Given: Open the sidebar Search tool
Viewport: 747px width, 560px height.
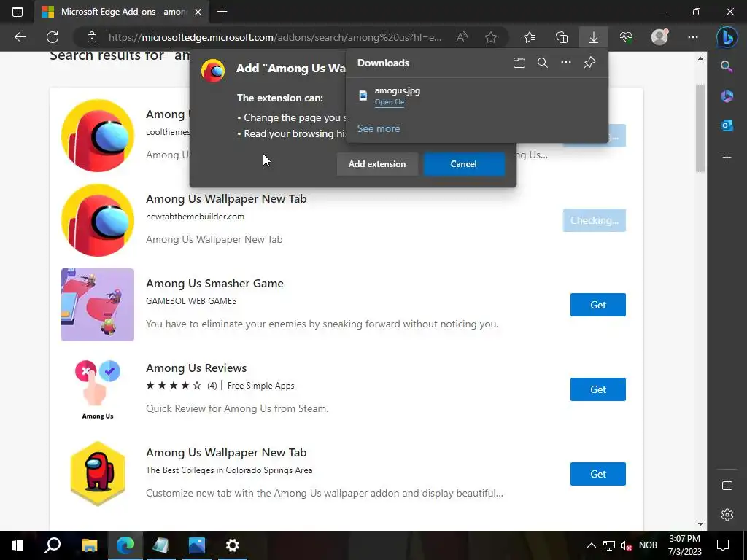Looking at the screenshot, I should click(727, 66).
